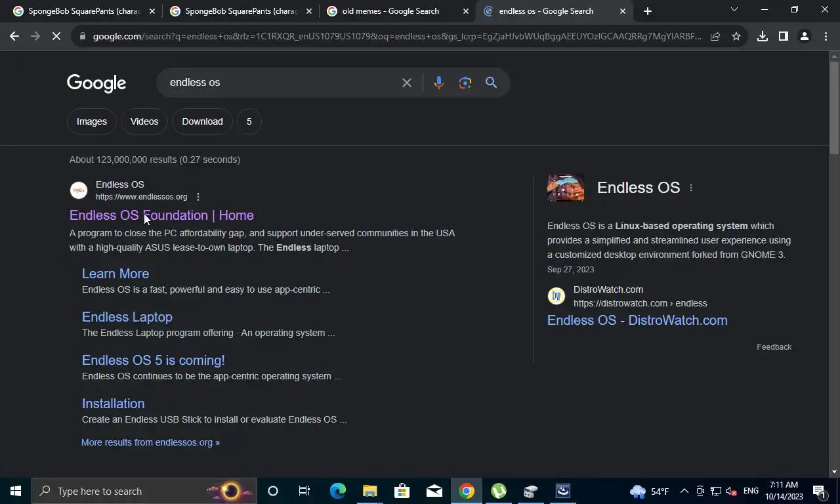Close the first SpongeBob SquarePants tab
This screenshot has width=840, height=504.
coord(152,11)
